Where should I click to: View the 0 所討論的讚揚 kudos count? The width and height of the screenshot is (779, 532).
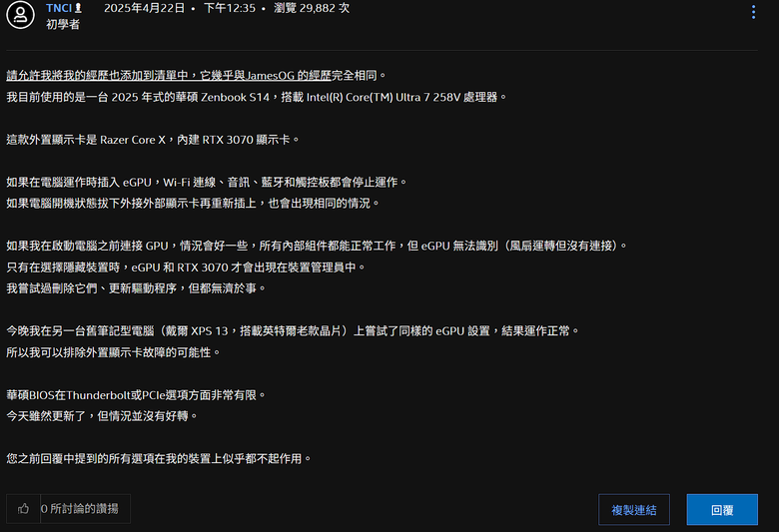click(x=80, y=509)
